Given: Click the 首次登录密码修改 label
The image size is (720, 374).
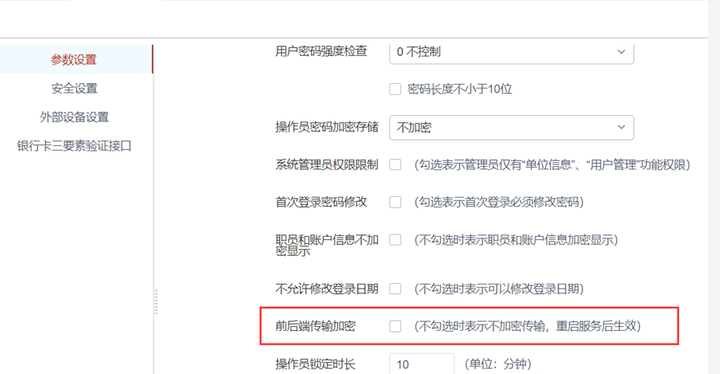Looking at the screenshot, I should (321, 202).
